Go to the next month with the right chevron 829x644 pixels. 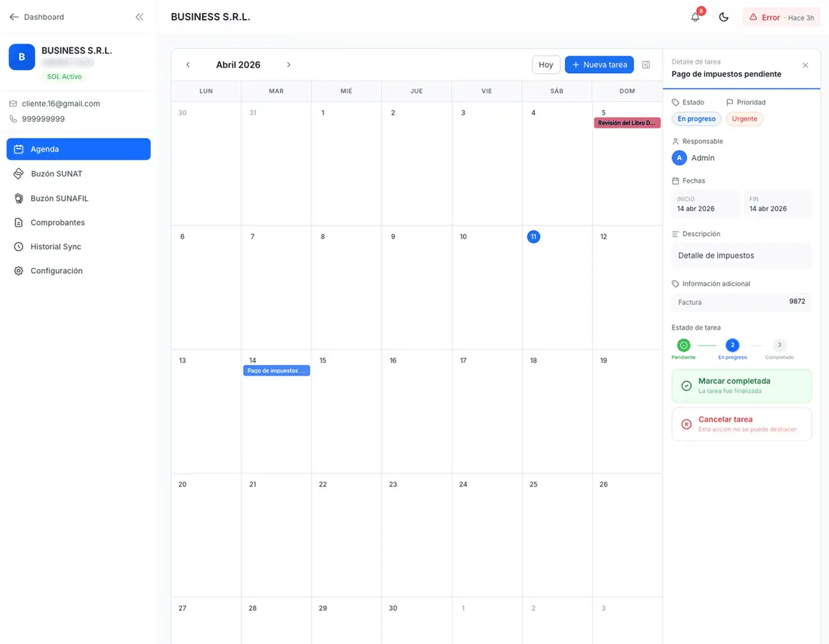[289, 65]
